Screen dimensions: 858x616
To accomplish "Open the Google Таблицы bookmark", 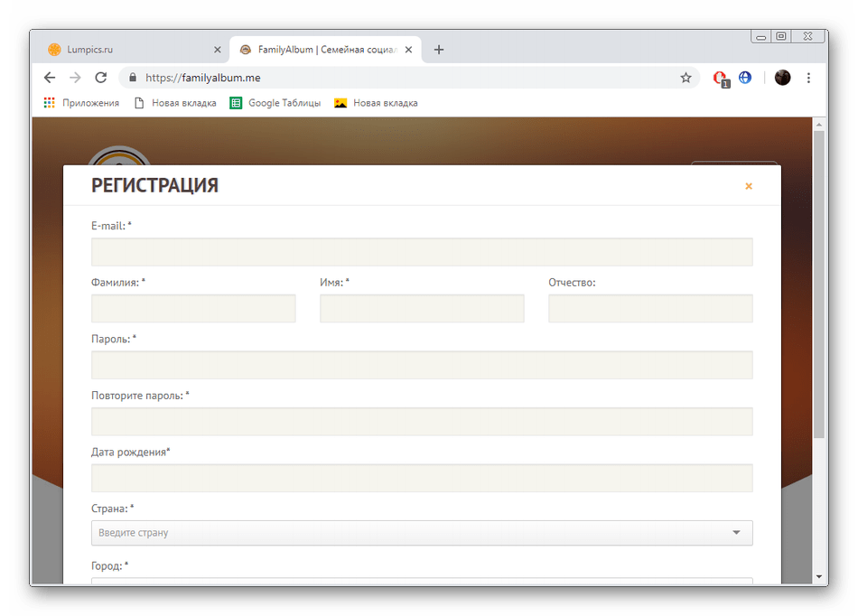I will [x=275, y=103].
